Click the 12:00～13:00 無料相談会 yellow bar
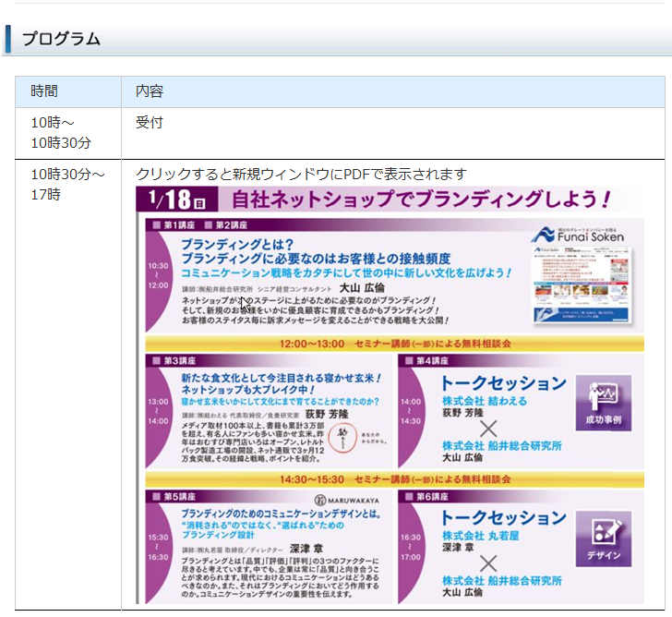The width and height of the screenshot is (672, 617). point(395,344)
